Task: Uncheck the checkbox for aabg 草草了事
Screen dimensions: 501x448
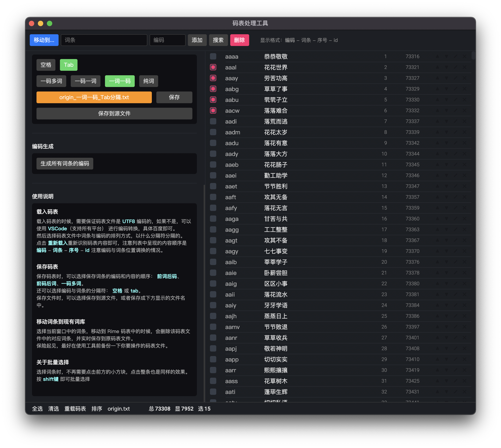Action: coord(213,89)
